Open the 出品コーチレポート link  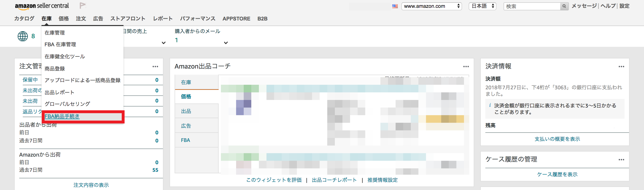tap(334, 180)
